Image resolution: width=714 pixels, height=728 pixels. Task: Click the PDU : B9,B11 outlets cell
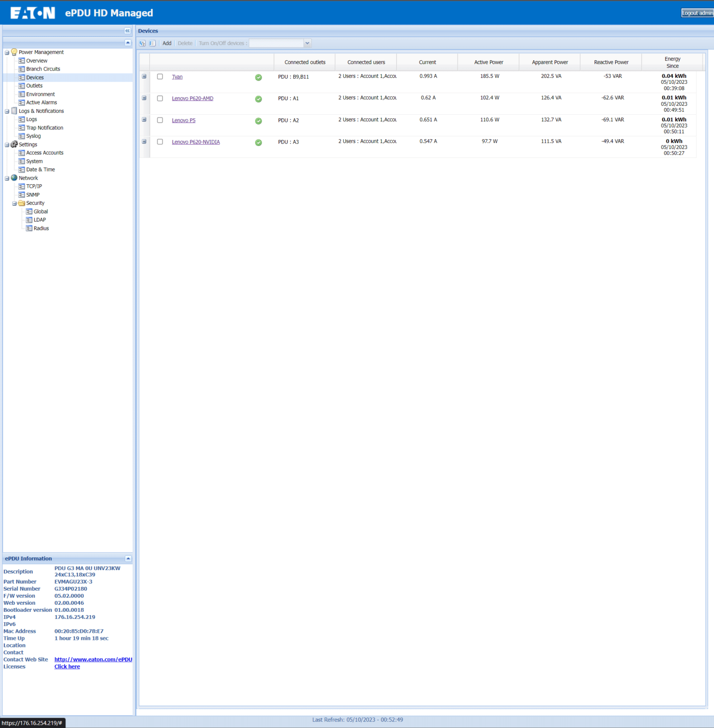coord(293,77)
